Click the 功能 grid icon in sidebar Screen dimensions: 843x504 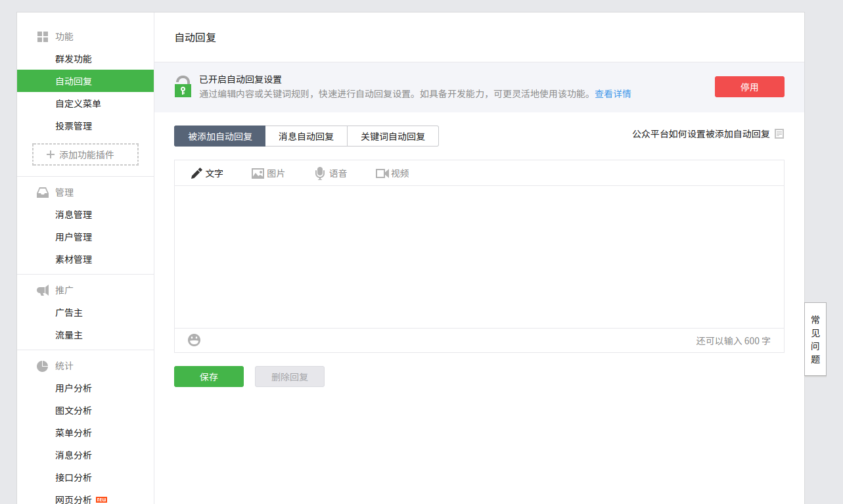[42, 37]
